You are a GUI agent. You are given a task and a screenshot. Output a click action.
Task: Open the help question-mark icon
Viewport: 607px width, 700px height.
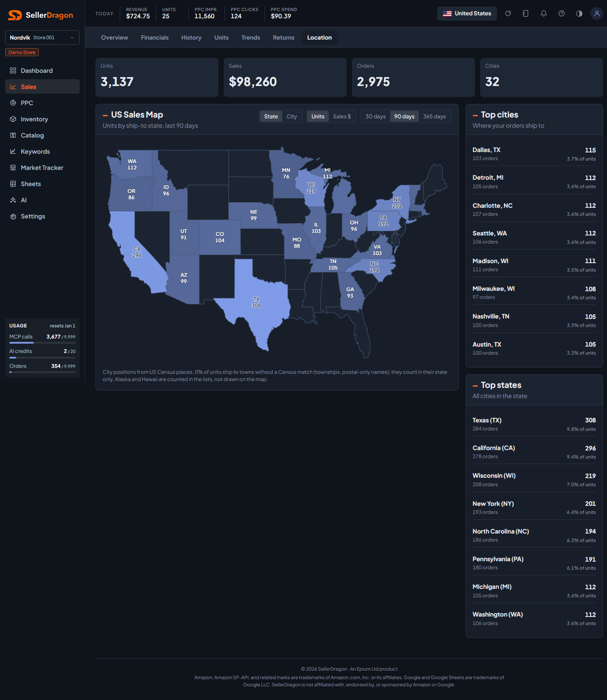pyautogui.click(x=561, y=14)
